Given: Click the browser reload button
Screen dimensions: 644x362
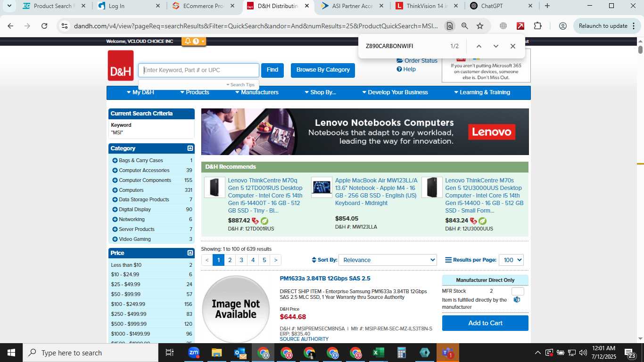Looking at the screenshot, I should (44, 26).
